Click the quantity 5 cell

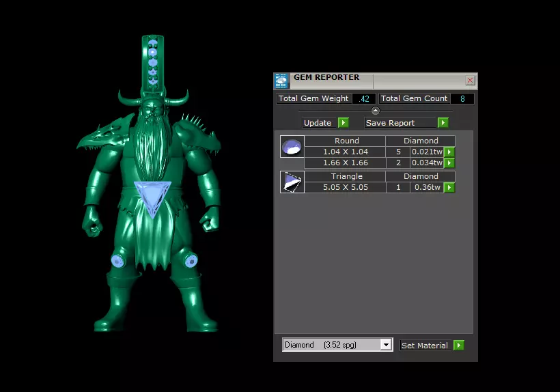click(398, 152)
